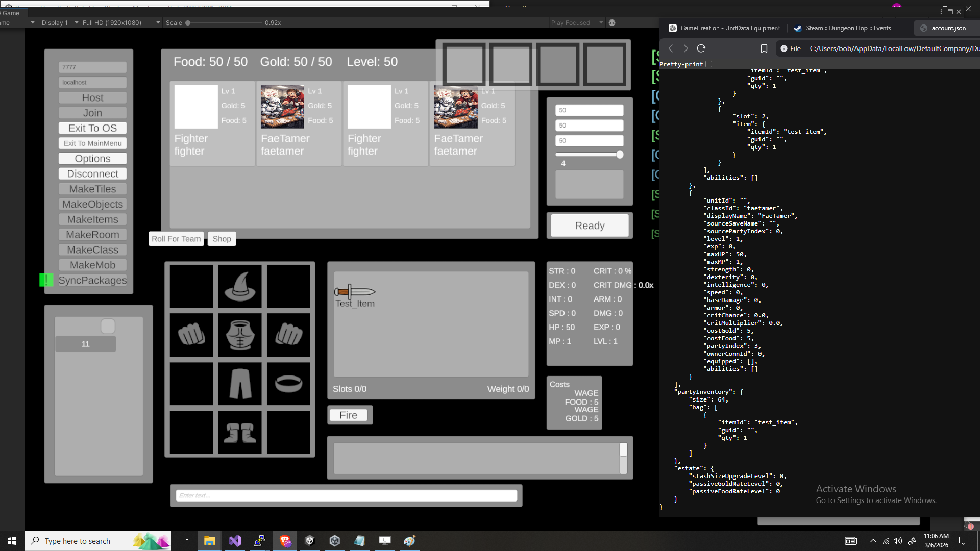
Task: Open the Display 1 dropdown
Action: [x=60, y=23]
